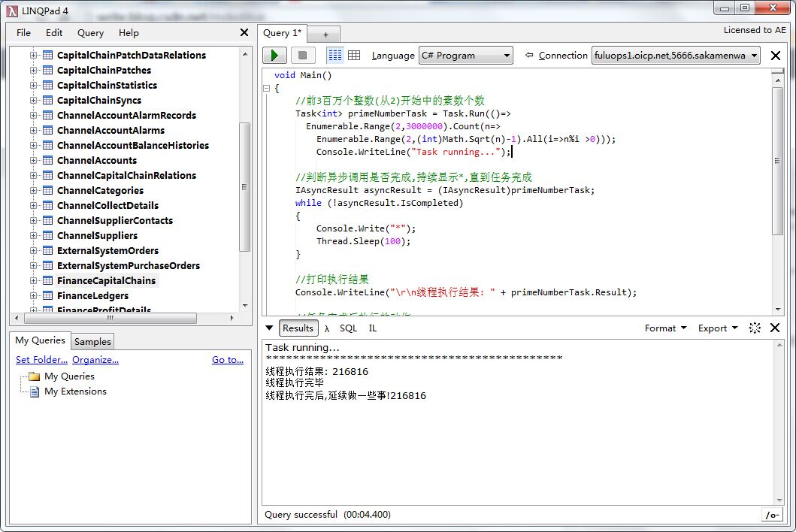Select the CapitalChainSyncs table
The width and height of the screenshot is (796, 532).
(x=99, y=101)
